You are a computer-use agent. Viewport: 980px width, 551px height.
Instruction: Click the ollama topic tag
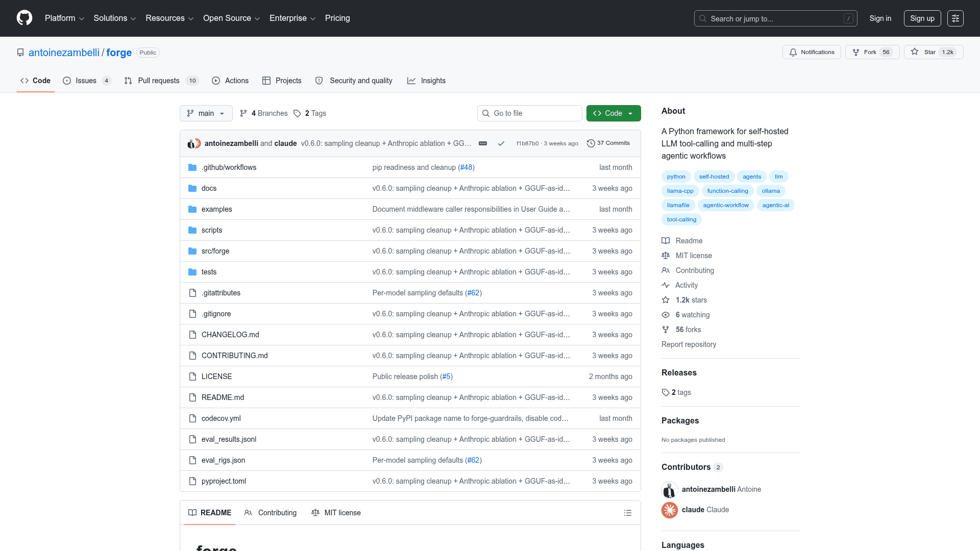coord(771,191)
